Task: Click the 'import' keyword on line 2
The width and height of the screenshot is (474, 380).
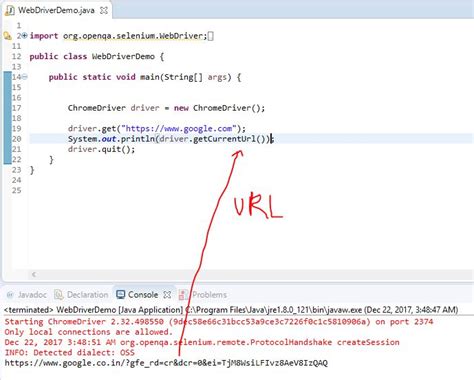Action: pos(44,36)
